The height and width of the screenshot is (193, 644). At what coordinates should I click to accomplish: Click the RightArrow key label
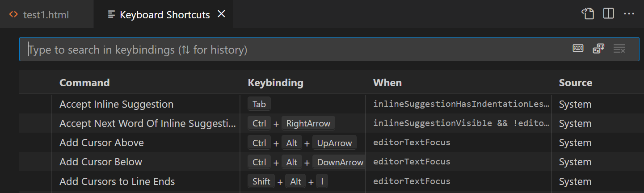pyautogui.click(x=308, y=123)
